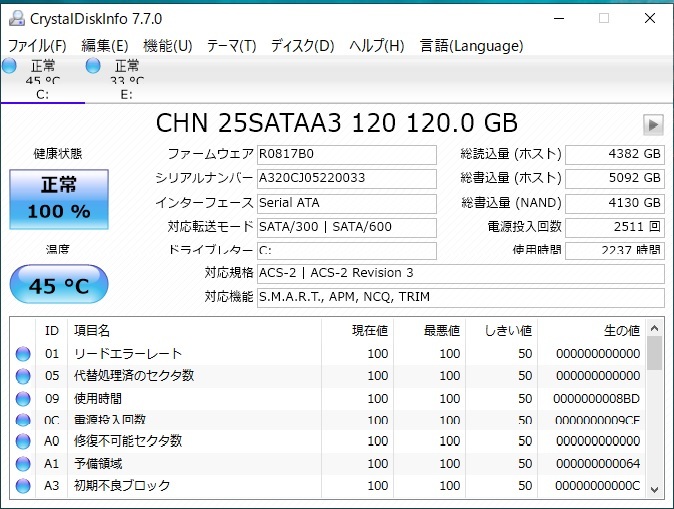Click the 最悪値 column header
The image size is (674, 509).
click(429, 331)
